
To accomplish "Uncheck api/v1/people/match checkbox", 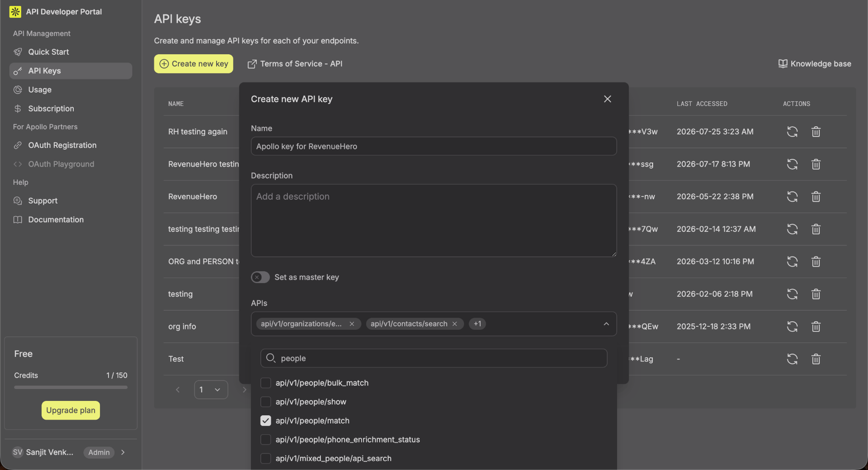I will [x=266, y=421].
